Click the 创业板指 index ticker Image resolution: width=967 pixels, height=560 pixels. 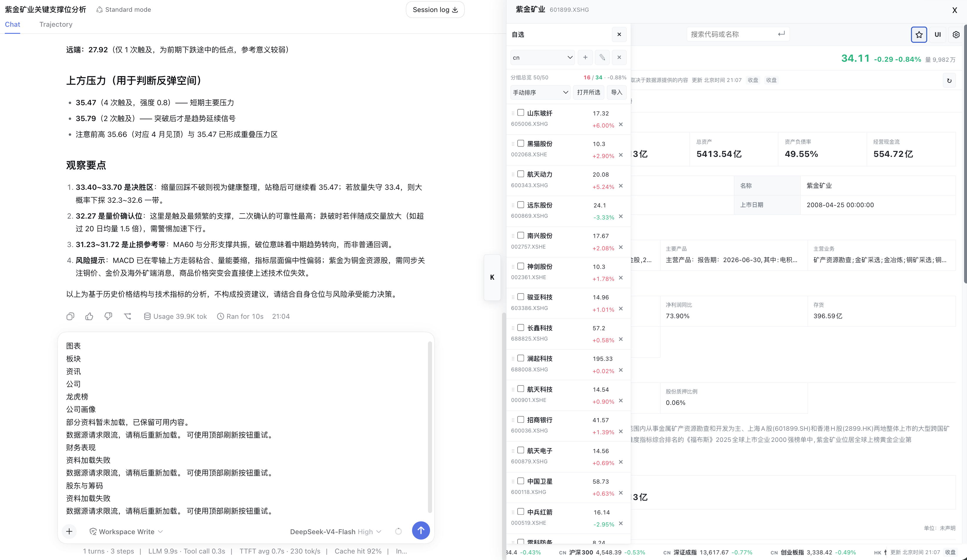[813, 552]
